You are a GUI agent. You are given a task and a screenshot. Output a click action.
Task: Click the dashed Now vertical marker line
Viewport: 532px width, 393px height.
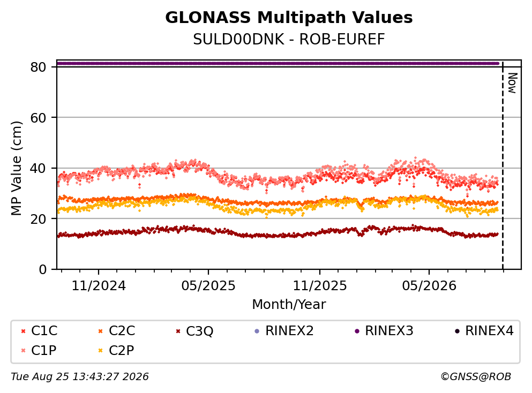point(503,165)
